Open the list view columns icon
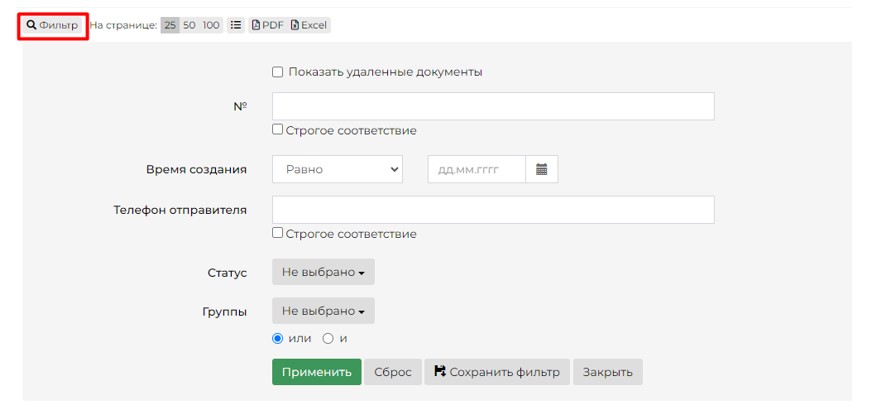Screen dimensions: 888x416 tap(236, 25)
